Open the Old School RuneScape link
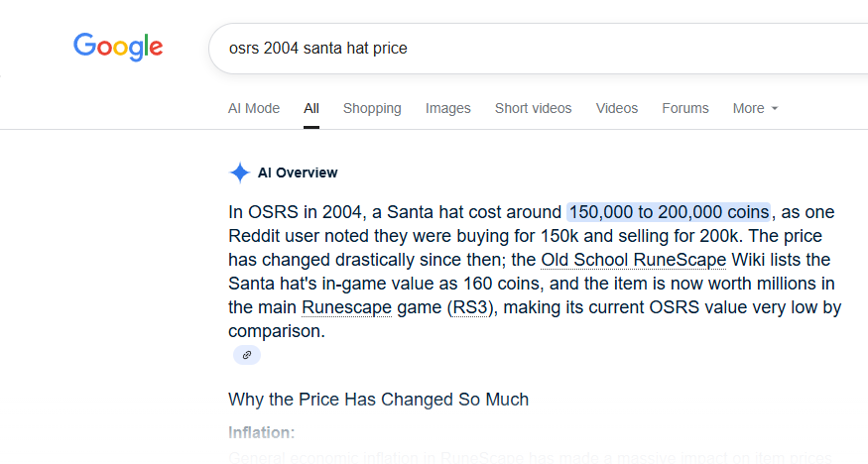The image size is (868, 464). [x=633, y=260]
